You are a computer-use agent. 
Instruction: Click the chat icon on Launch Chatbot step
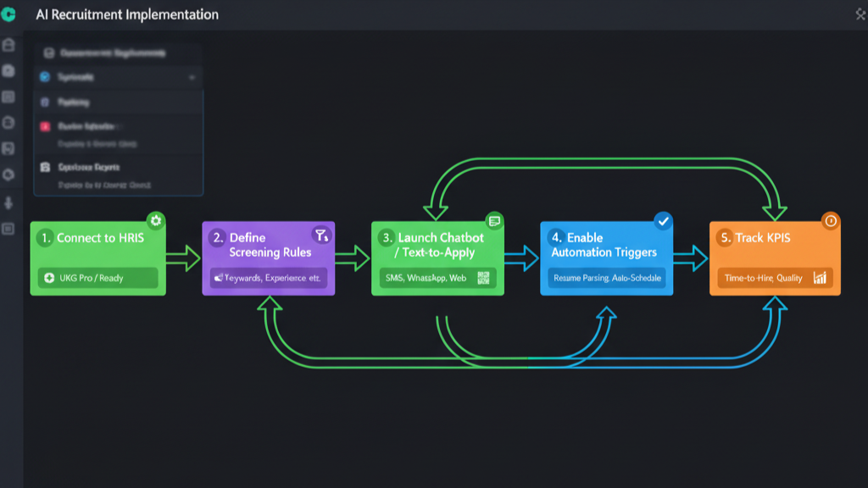click(494, 220)
